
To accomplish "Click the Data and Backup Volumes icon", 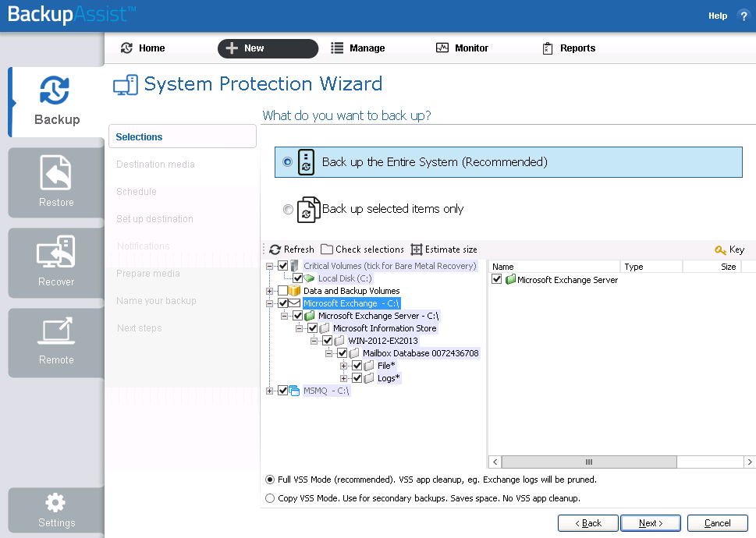I will (x=294, y=291).
